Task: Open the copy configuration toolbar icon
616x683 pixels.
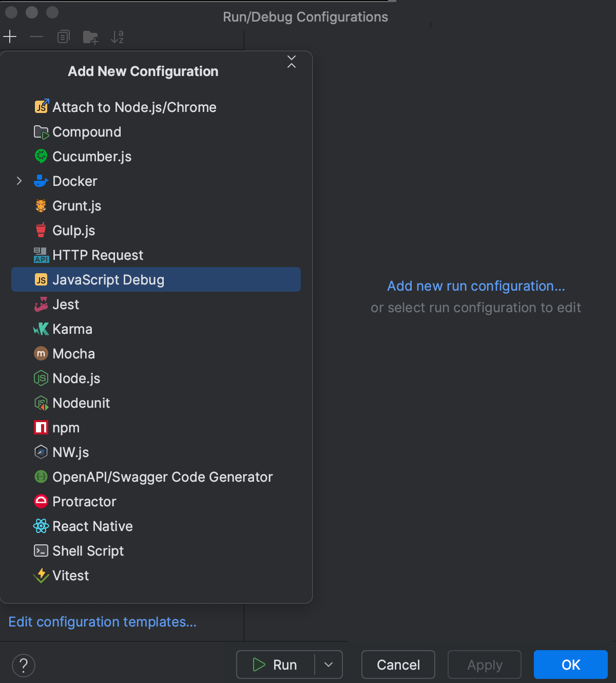Action: point(63,36)
